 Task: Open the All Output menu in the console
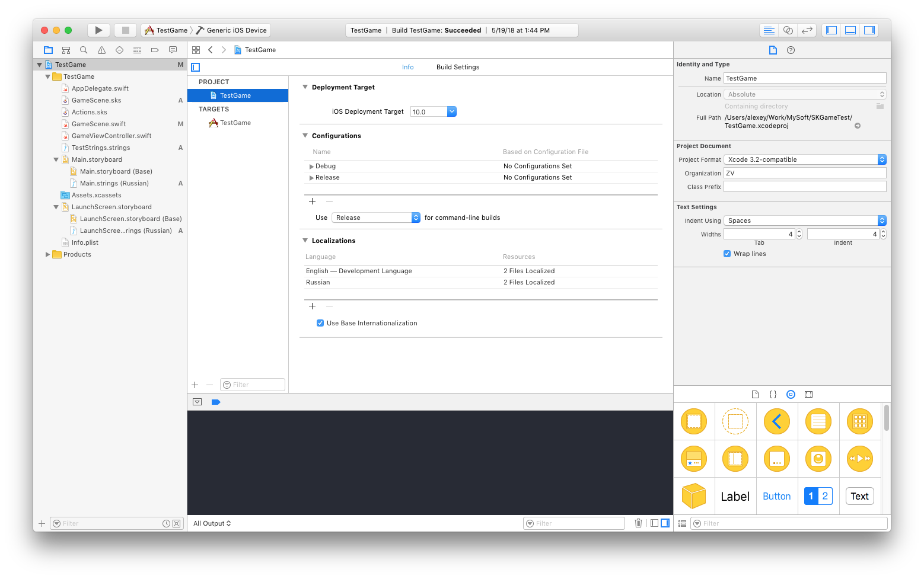pos(211,523)
